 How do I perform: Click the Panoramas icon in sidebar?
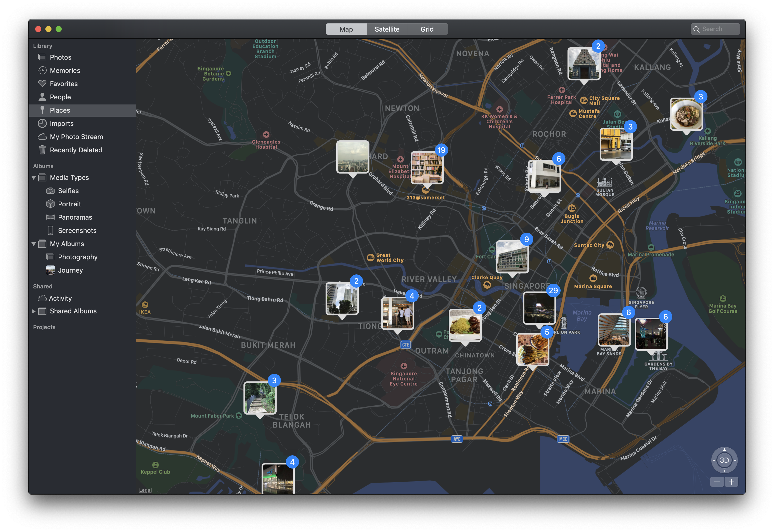click(50, 217)
